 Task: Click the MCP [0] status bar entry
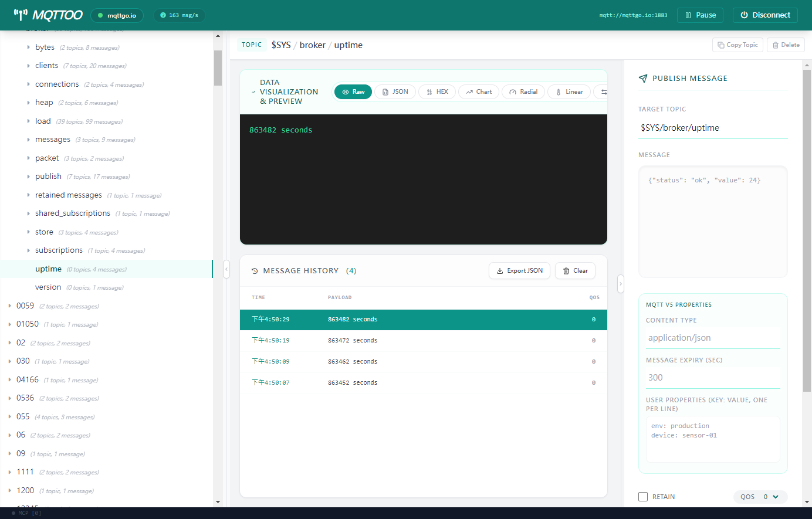click(x=26, y=513)
